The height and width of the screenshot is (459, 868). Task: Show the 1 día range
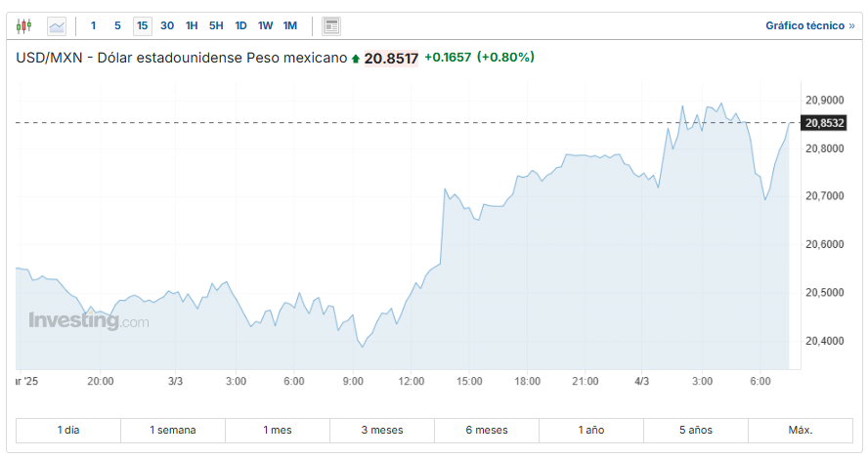68,431
